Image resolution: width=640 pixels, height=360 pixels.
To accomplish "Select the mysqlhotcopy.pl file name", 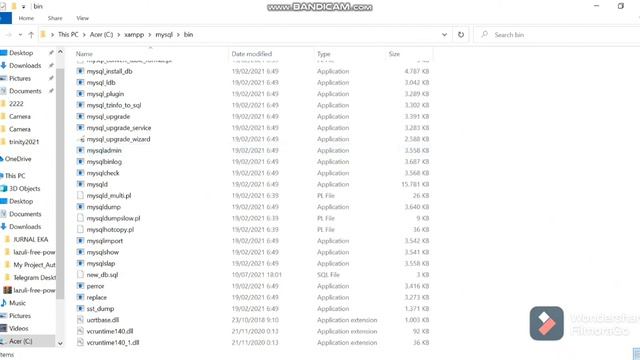I will [x=110, y=229].
